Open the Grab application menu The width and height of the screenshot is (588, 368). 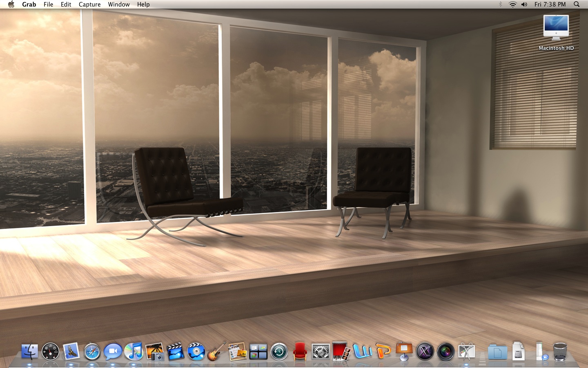click(x=29, y=4)
